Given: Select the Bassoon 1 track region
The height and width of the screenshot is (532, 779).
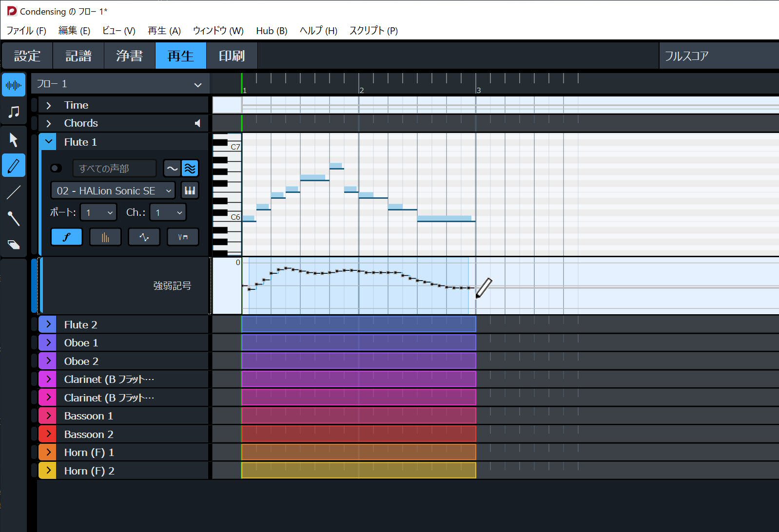Looking at the screenshot, I should click(359, 416).
